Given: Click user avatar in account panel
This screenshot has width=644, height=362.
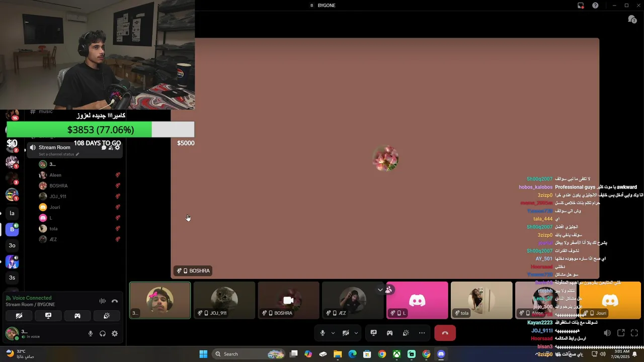Looking at the screenshot, I should coord(11,333).
